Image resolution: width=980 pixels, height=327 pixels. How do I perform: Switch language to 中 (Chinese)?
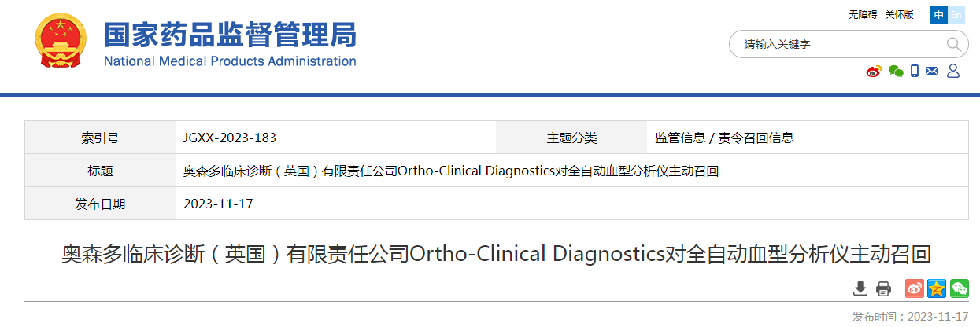[938, 15]
